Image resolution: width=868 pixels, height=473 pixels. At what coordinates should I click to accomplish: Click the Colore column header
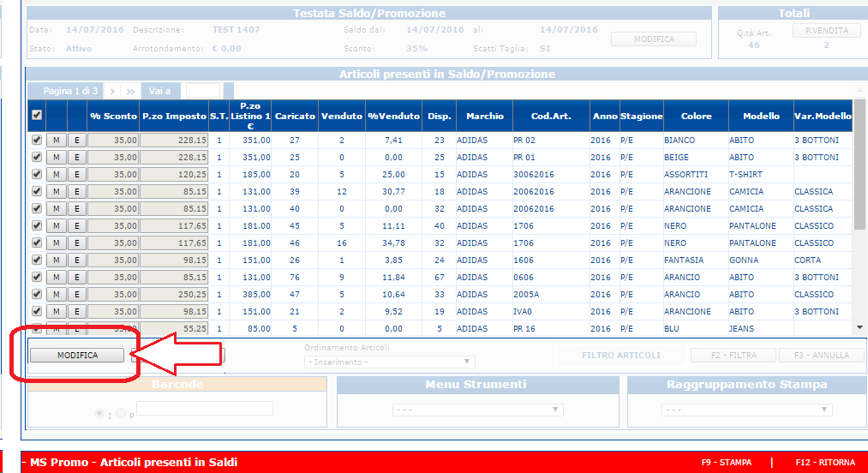coord(696,116)
